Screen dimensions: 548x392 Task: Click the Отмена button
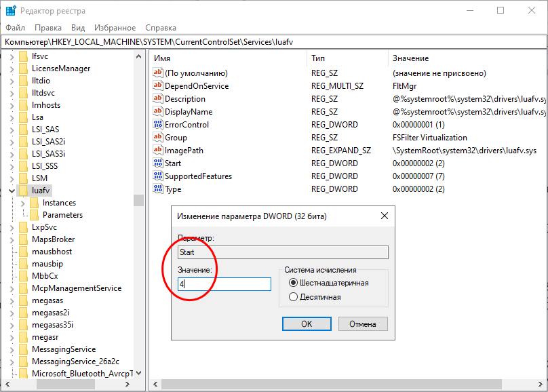(363, 324)
